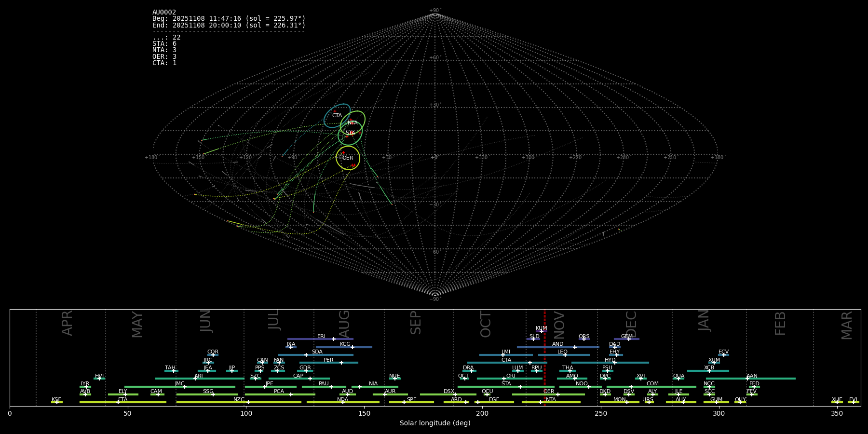Select the peak marker on the SDA bar
The width and height of the screenshot is (868, 434).
pyautogui.click(x=306, y=355)
